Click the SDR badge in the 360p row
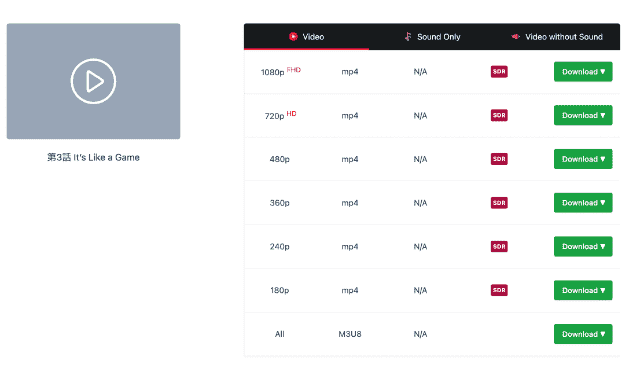The width and height of the screenshot is (640, 368). point(499,203)
